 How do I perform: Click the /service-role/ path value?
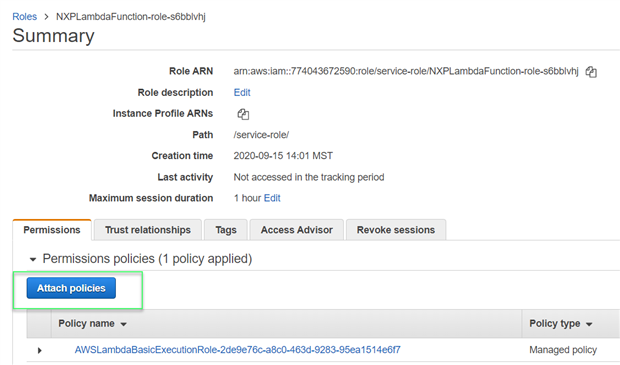(x=261, y=135)
